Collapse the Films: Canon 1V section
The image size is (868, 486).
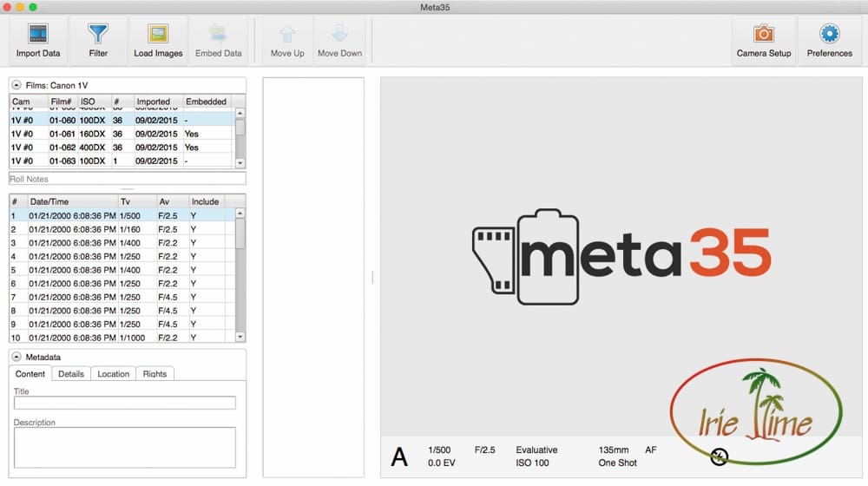16,85
